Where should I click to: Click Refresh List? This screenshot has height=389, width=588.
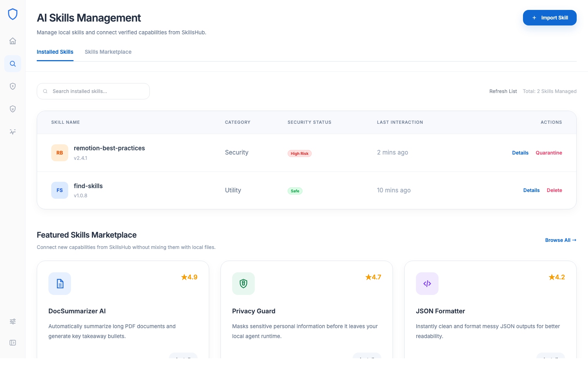503,91
